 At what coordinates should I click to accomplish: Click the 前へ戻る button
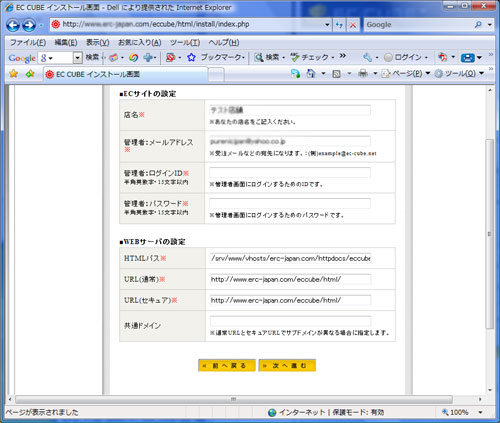pos(227,365)
